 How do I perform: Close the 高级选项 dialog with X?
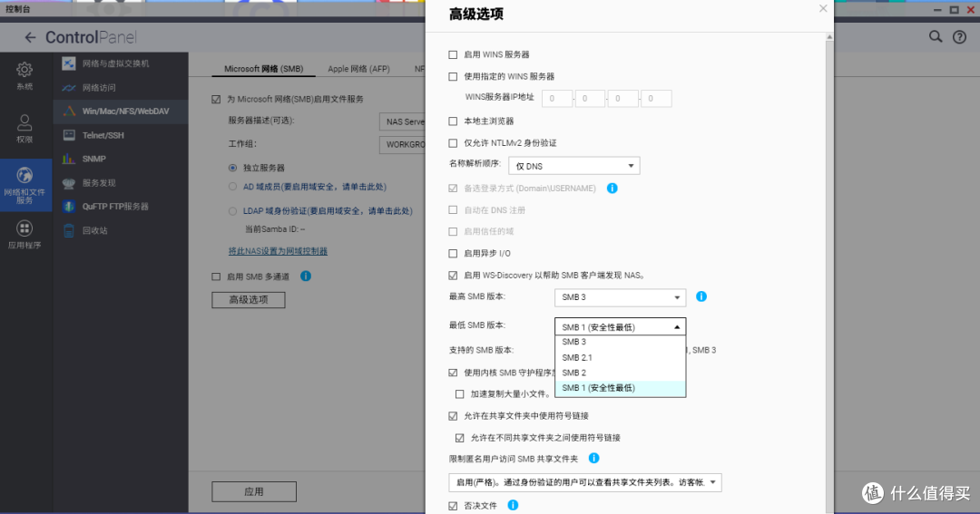coord(823,9)
